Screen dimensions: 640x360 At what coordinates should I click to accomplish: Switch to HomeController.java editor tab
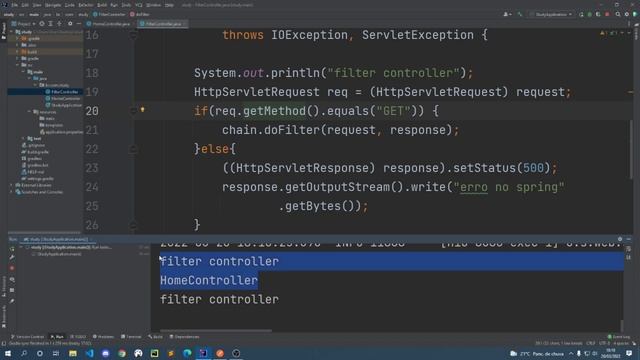[109, 24]
